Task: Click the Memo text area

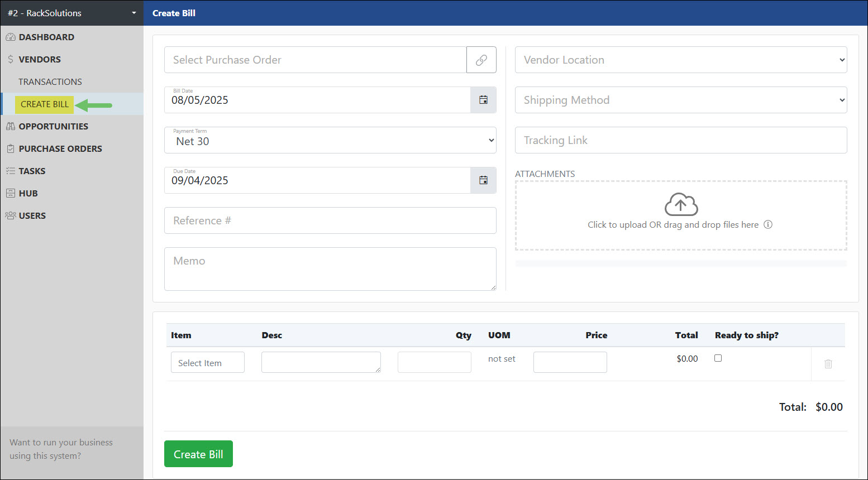Action: (x=330, y=269)
